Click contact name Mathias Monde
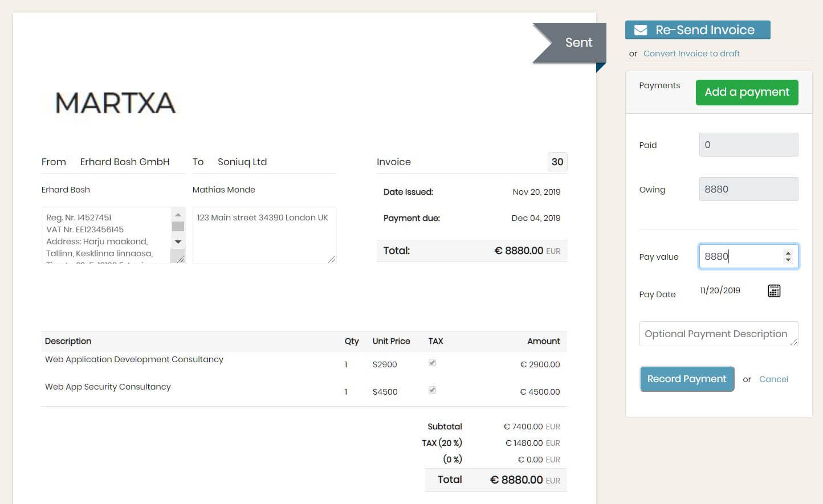Viewport: 823px width, 504px height. 224,190
